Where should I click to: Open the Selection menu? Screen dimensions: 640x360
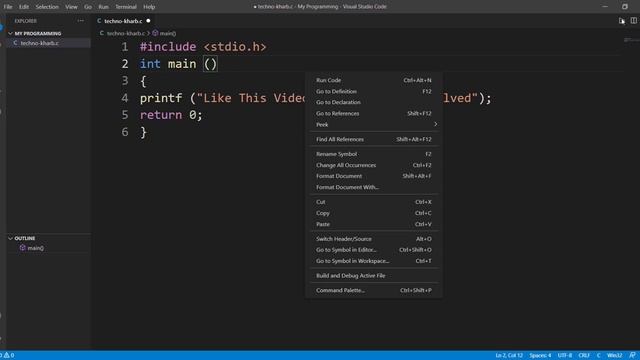pyautogui.click(x=47, y=7)
